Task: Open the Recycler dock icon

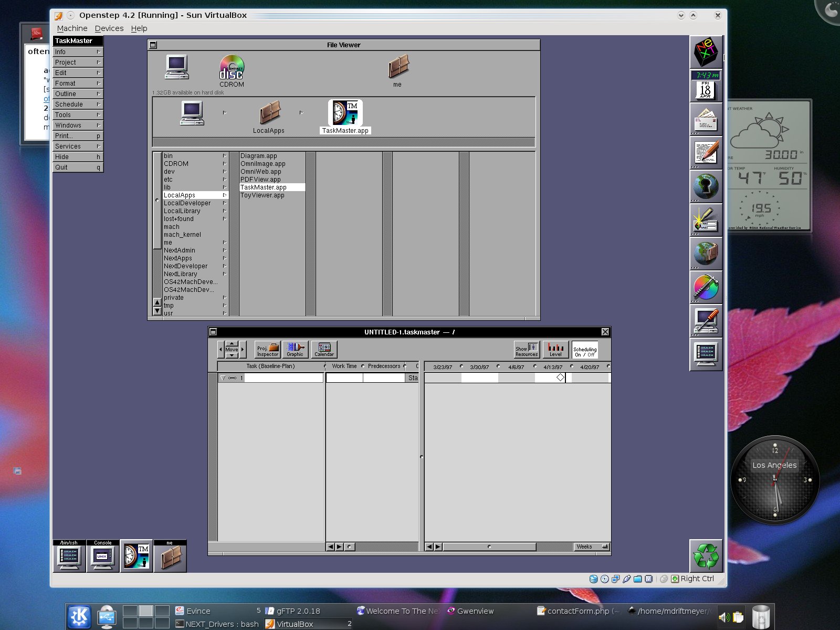Action: click(706, 556)
